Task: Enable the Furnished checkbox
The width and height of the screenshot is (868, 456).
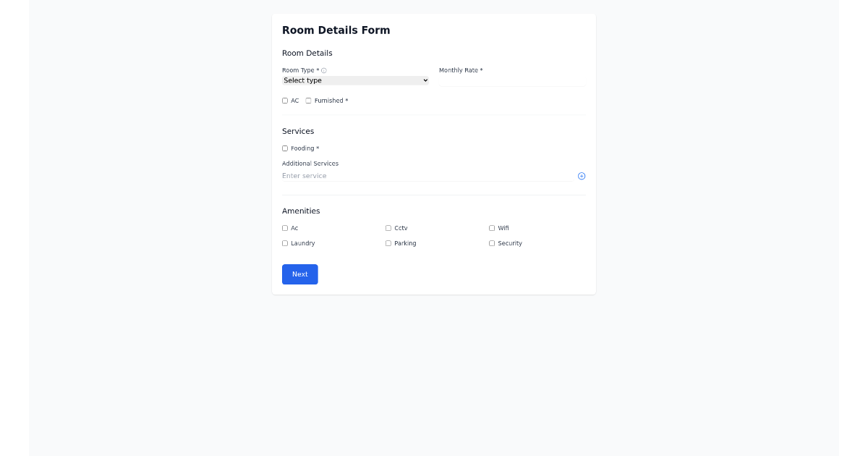Action: tap(308, 101)
